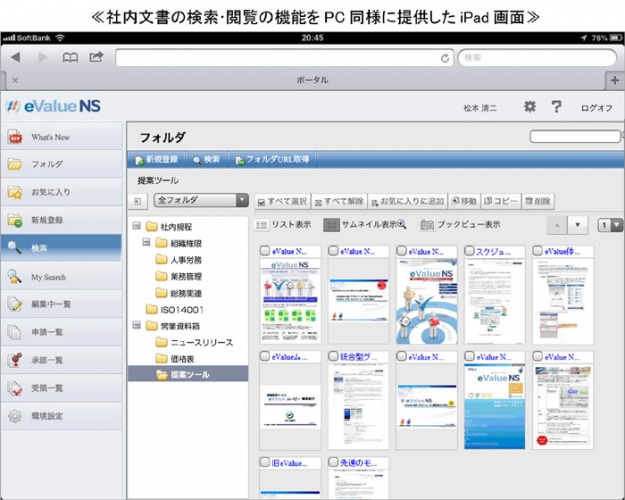
Task: Open 新規登録 in left sidebar
Action: [x=61, y=220]
